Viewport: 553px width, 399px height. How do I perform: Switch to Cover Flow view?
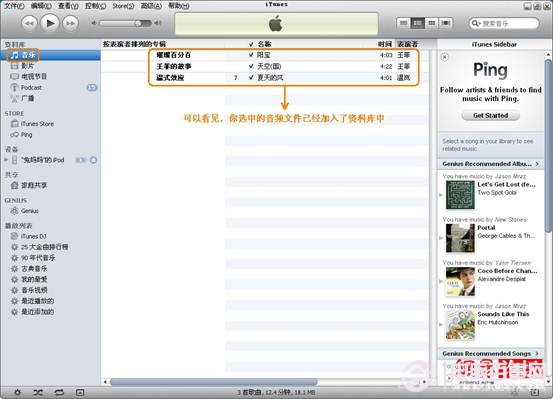pyautogui.click(x=445, y=23)
